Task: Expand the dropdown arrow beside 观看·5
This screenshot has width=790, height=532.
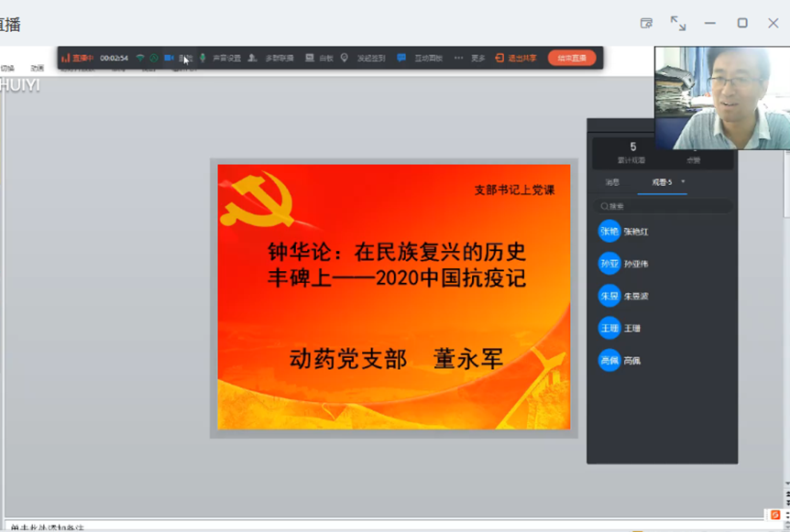Action: coord(683,181)
